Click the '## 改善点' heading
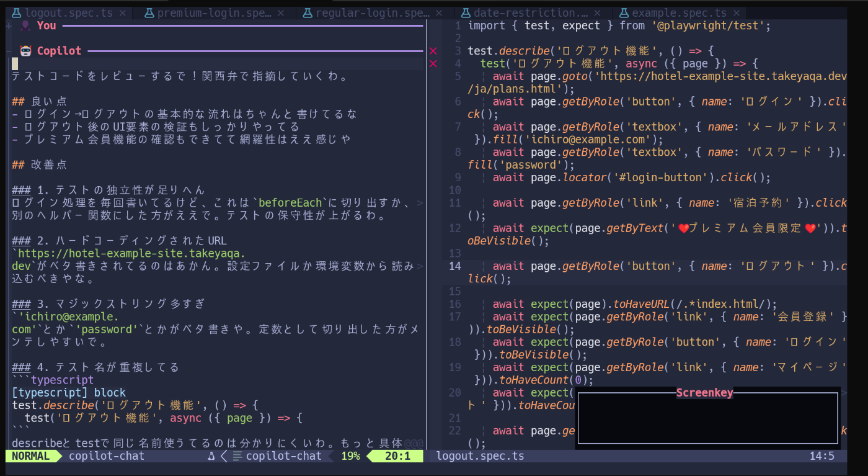This screenshot has height=476, width=868. (40, 164)
